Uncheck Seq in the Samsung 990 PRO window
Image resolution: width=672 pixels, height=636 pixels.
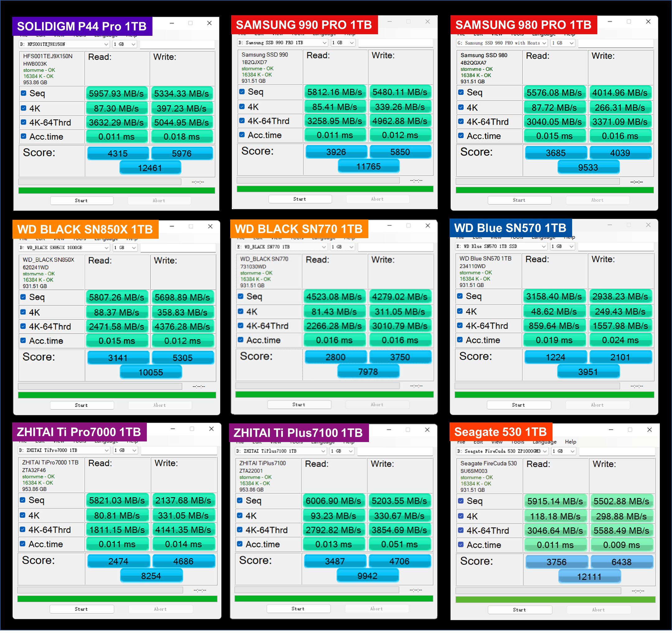point(242,92)
